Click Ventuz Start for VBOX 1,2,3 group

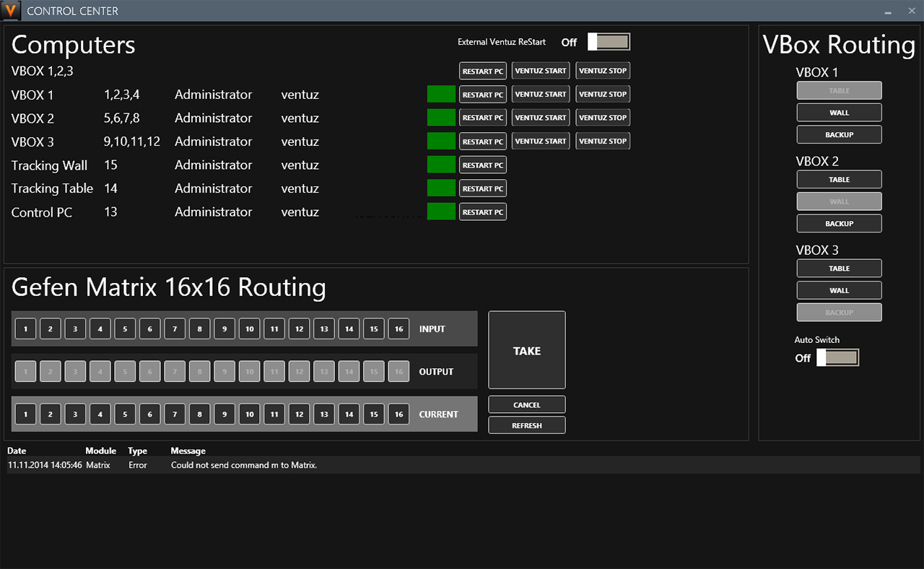pos(541,71)
